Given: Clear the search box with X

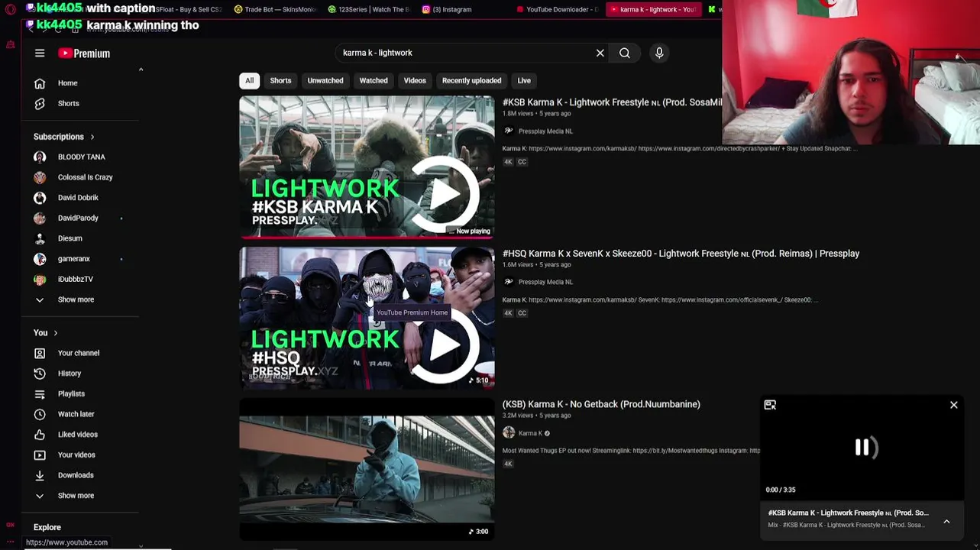Looking at the screenshot, I should click(600, 53).
